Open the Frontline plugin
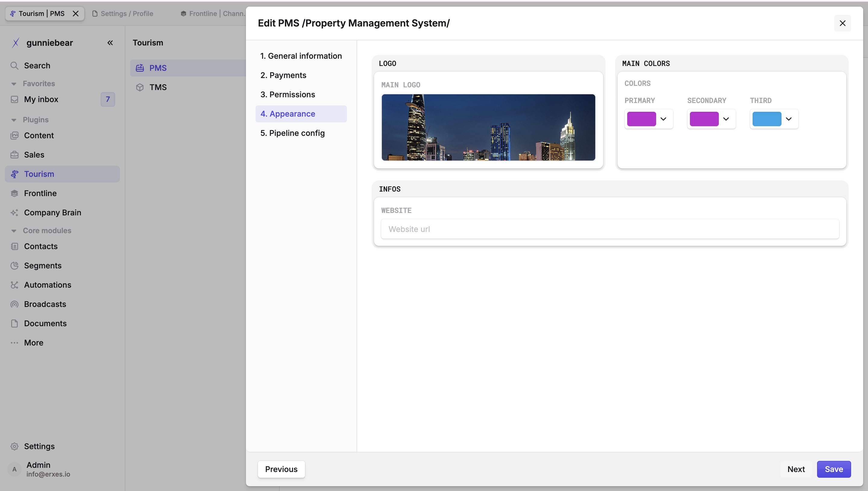This screenshot has height=491, width=868. (x=62, y=193)
